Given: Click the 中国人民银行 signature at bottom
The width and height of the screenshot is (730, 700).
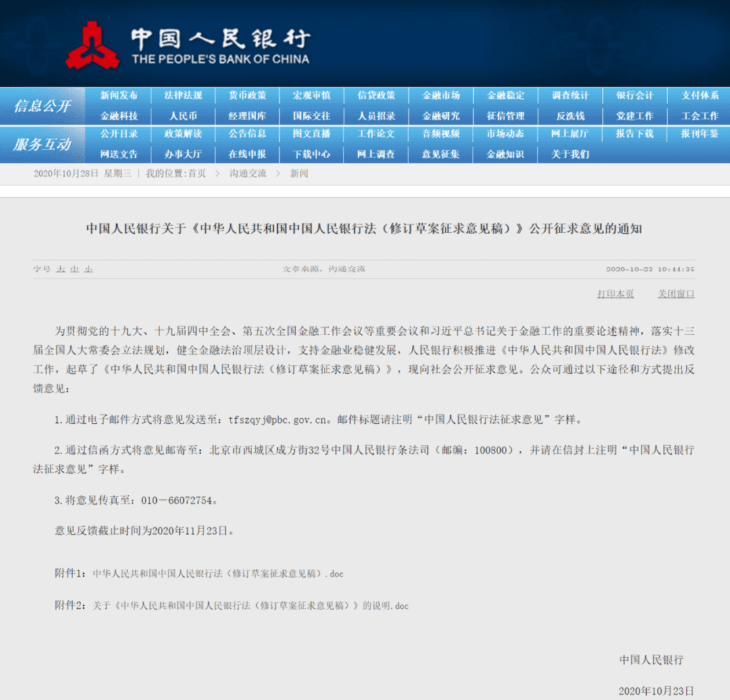Looking at the screenshot, I should 652,659.
